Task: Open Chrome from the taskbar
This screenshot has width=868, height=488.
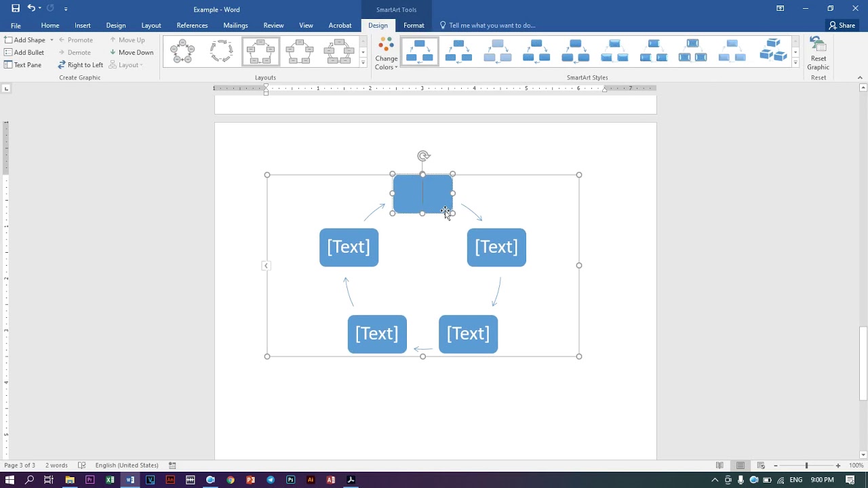Action: click(231, 480)
